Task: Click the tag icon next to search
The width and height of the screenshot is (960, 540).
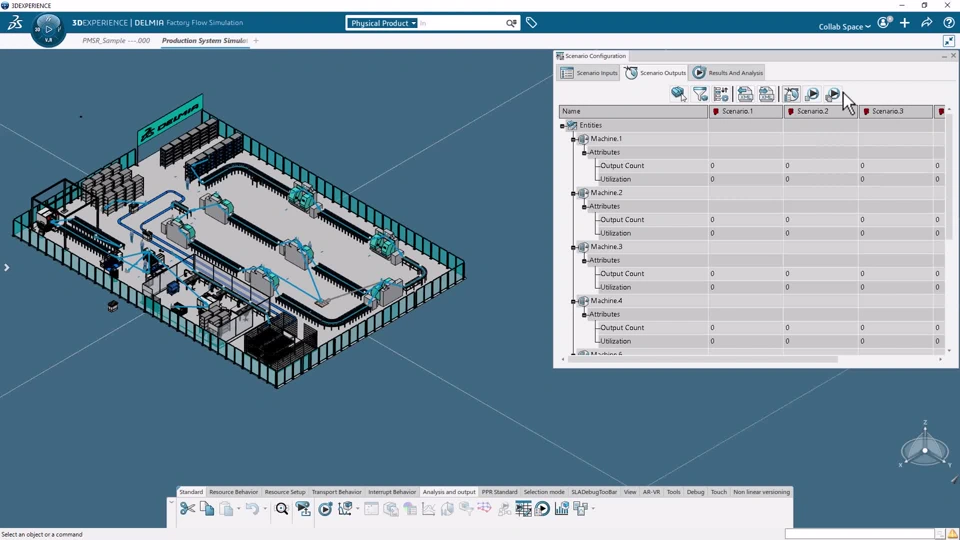Action: 531,23
